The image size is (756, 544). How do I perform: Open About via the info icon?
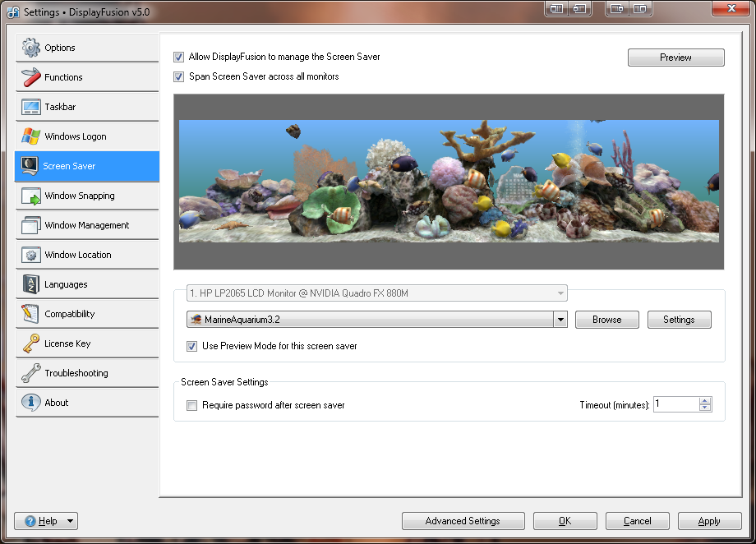point(31,403)
